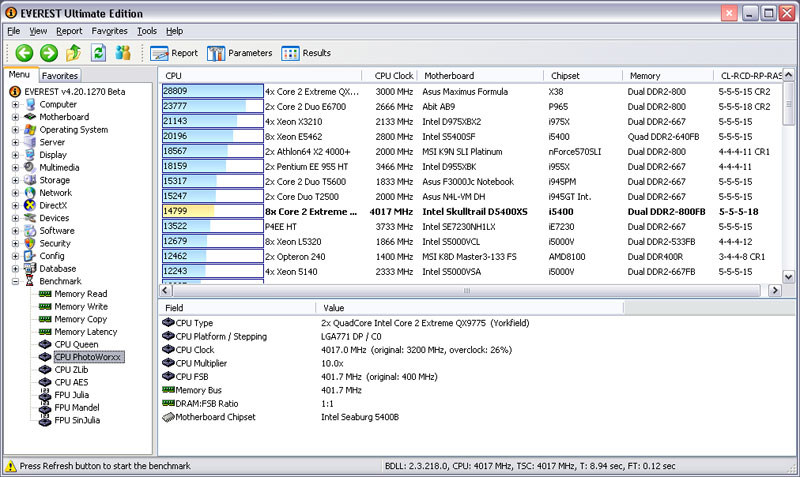Click the green Forward arrow toolbar icon
This screenshot has height=477, width=800.
(x=49, y=53)
